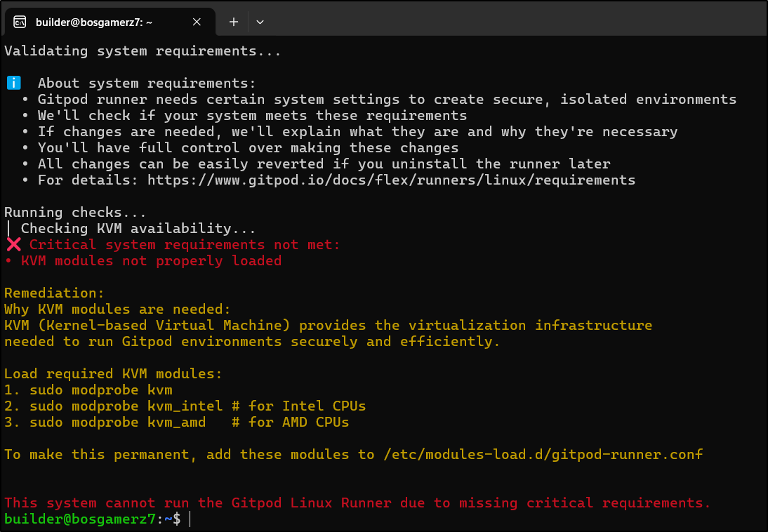Click the red X error icon
768x532 pixels.
14,244
